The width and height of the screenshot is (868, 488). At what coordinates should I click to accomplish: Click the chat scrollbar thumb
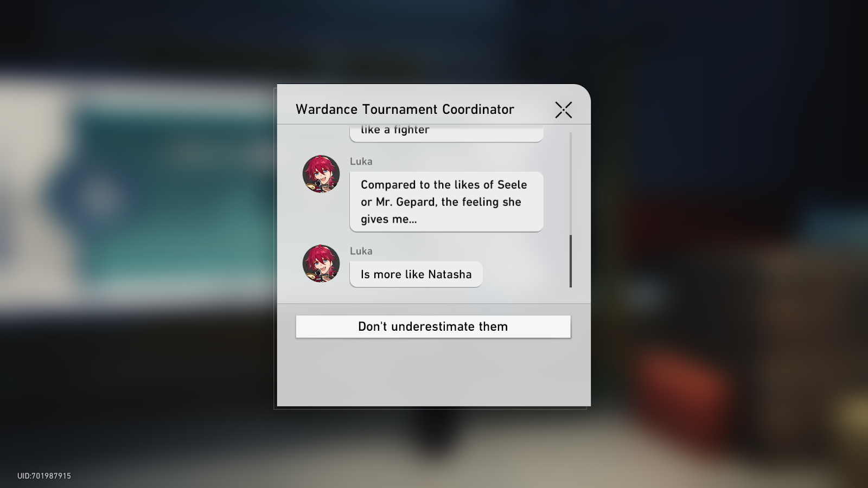pos(571,261)
